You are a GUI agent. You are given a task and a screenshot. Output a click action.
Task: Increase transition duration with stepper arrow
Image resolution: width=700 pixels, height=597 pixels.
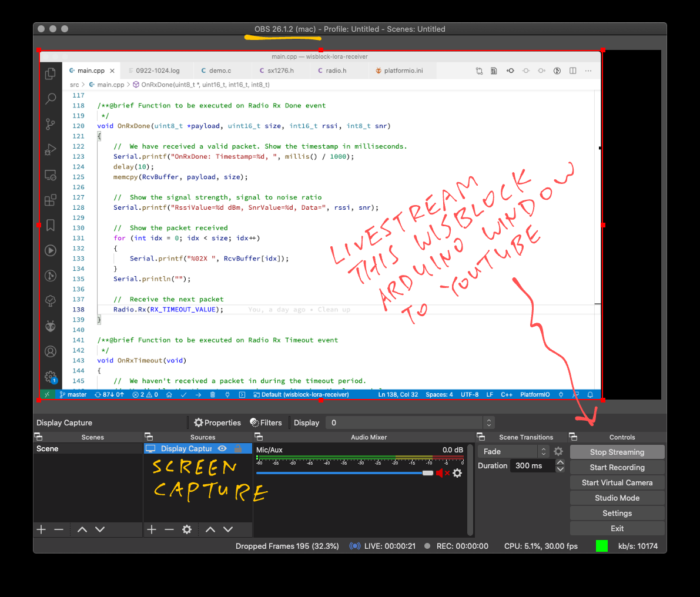pos(560,462)
